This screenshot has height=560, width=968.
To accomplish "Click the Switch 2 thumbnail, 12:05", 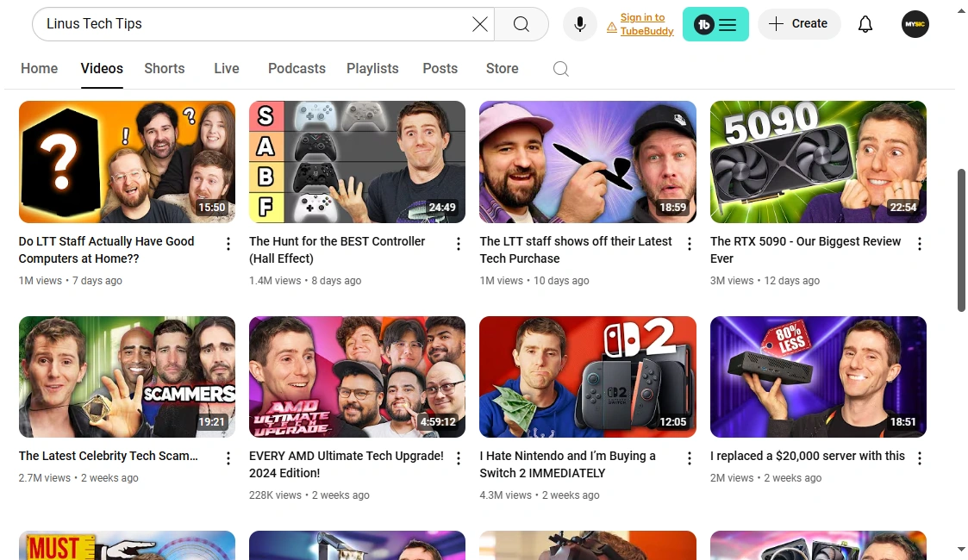I will pyautogui.click(x=588, y=376).
